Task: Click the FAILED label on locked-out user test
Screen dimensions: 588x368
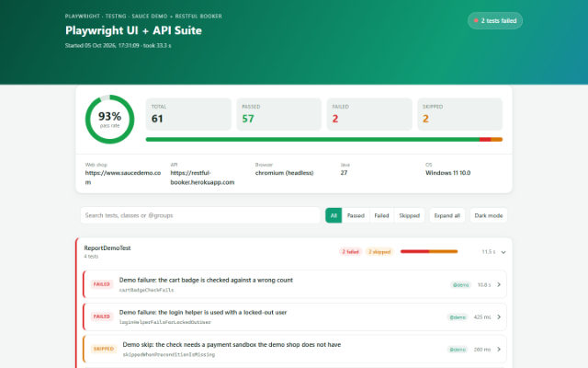Action: click(x=102, y=316)
